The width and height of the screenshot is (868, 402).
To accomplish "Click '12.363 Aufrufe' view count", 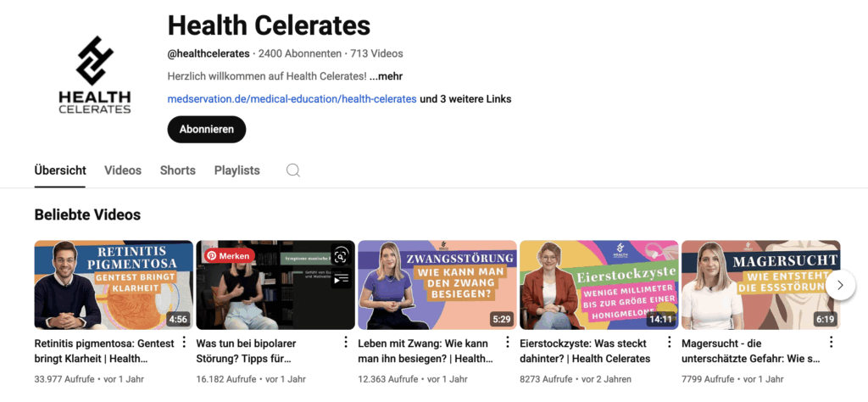I will [x=387, y=379].
